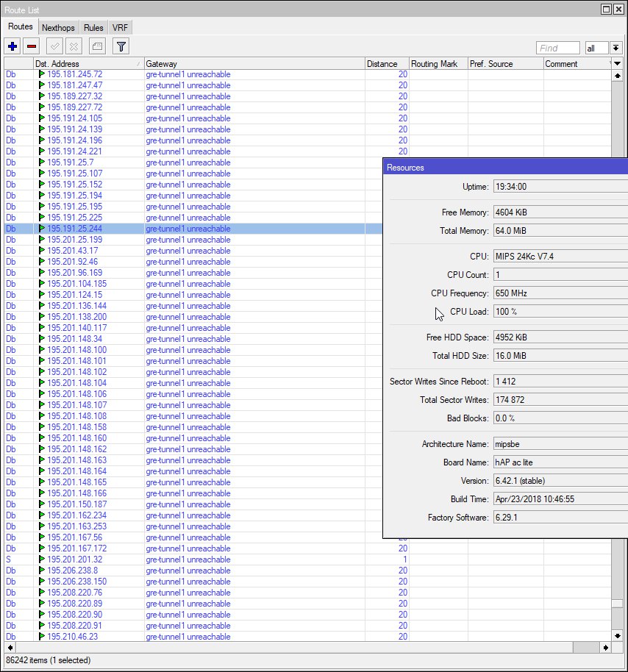
Task: Click the Uptime value 19:34:00
Action: (560, 187)
